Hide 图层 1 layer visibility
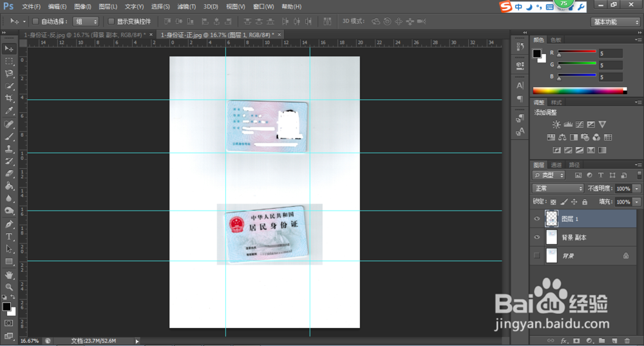644x346 pixels. (537, 218)
